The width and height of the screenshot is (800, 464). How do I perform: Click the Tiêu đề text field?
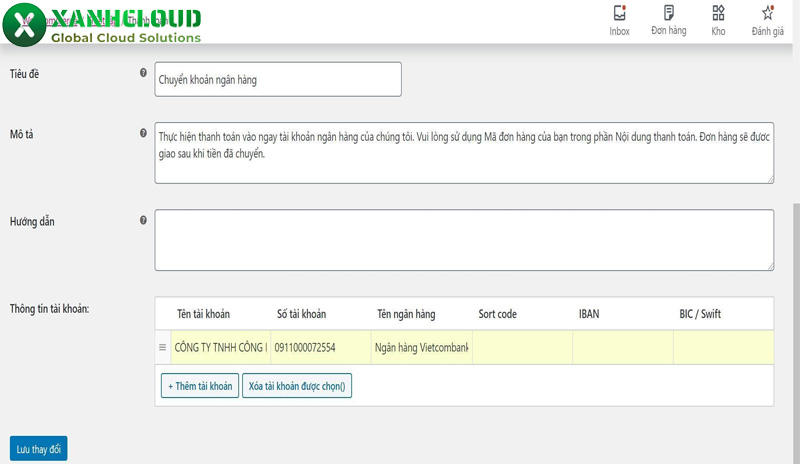click(278, 80)
